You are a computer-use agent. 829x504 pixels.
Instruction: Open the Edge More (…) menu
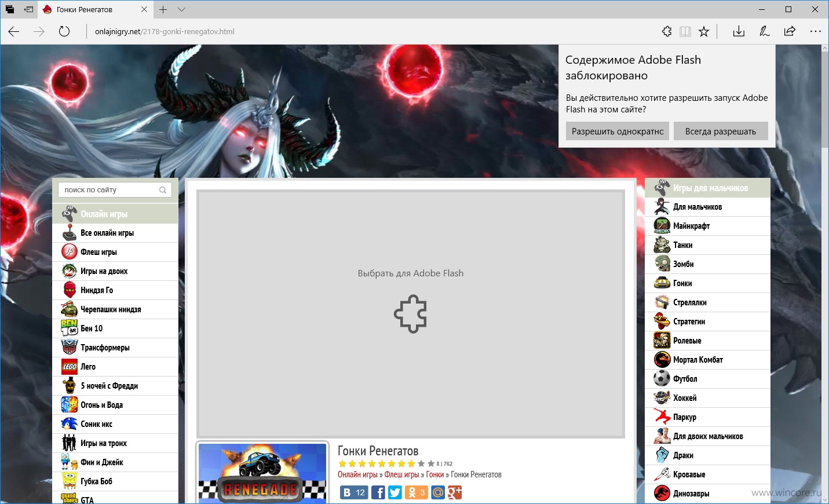pos(815,31)
